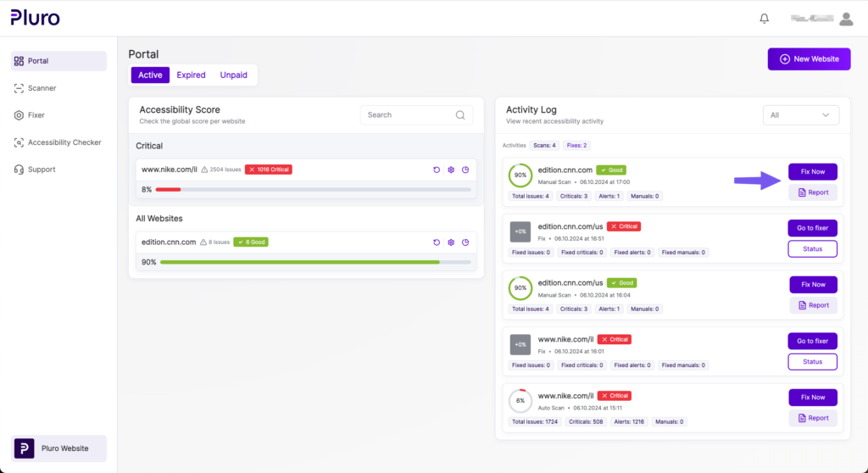868x473 pixels.
Task: Expand the All filter dropdown
Action: tap(801, 115)
